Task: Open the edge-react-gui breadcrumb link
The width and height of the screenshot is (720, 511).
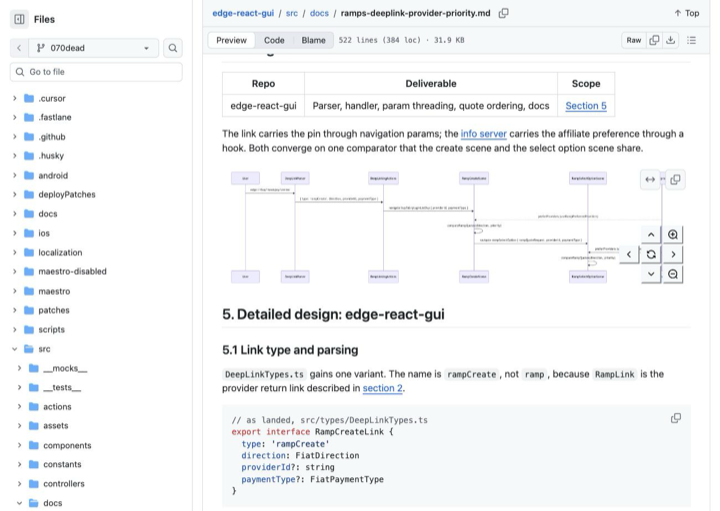Action: click(243, 13)
